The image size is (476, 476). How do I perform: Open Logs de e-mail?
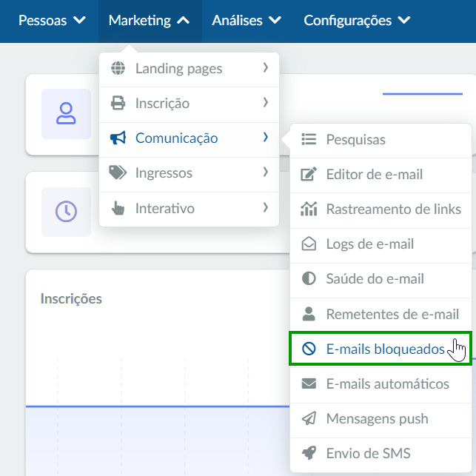coord(381,246)
